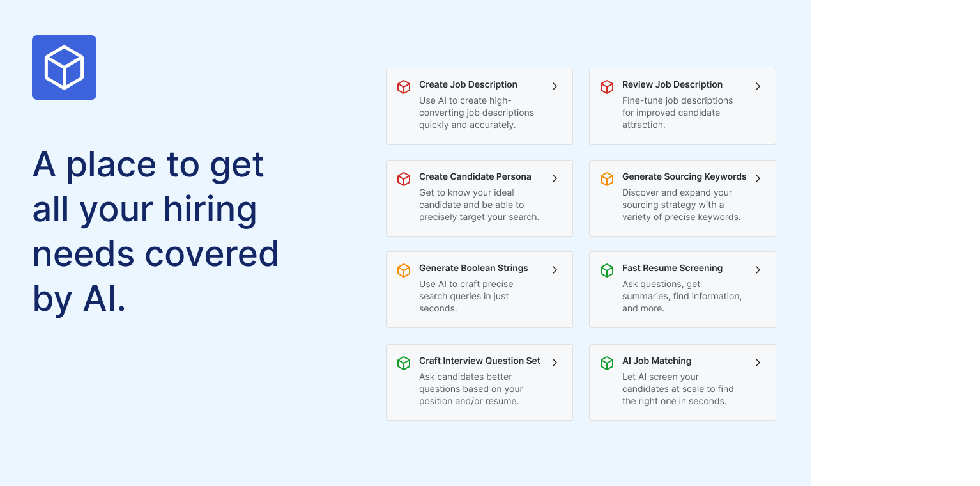The image size is (980, 486).
Task: Open chevron arrow on Create Job Description card
Action: point(555,86)
